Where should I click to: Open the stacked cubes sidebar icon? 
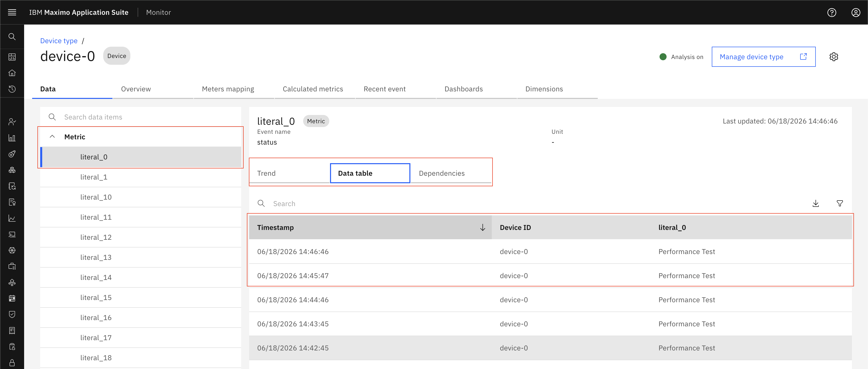pos(12,170)
